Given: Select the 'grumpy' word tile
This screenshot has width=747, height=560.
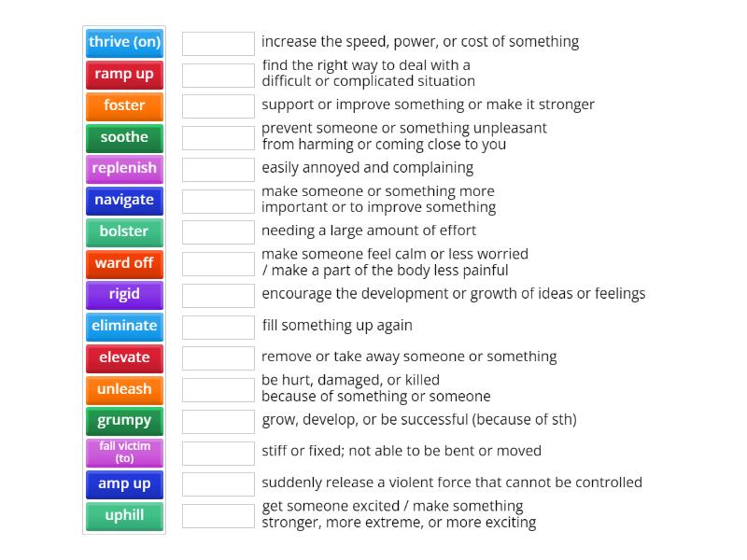Looking at the screenshot, I should (x=124, y=421).
